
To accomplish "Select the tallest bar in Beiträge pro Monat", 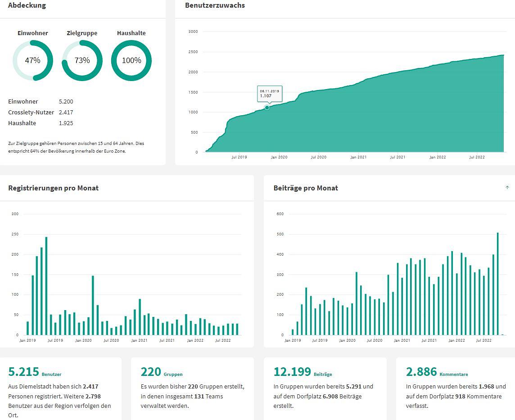I will (497, 284).
